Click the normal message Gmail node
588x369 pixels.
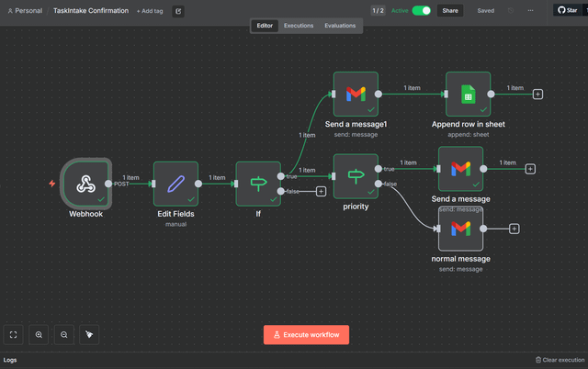460,229
